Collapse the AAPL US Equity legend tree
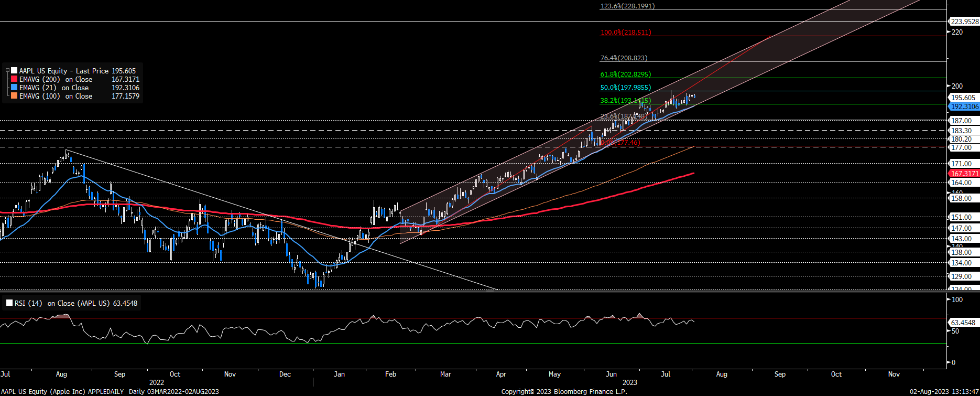 pyautogui.click(x=7, y=70)
